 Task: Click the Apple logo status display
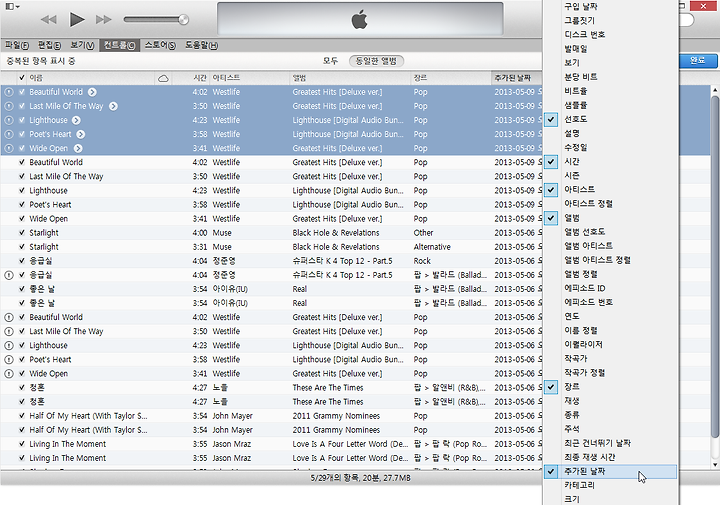[360, 19]
